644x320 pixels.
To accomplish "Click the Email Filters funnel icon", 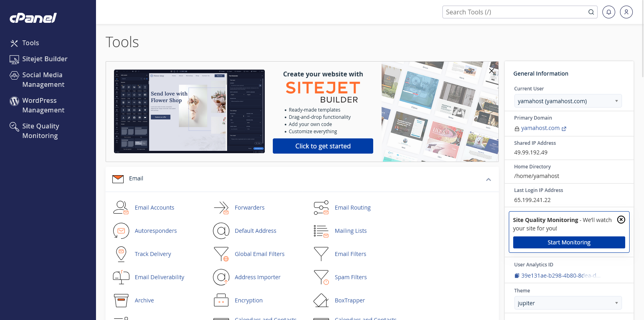I will 321,254.
